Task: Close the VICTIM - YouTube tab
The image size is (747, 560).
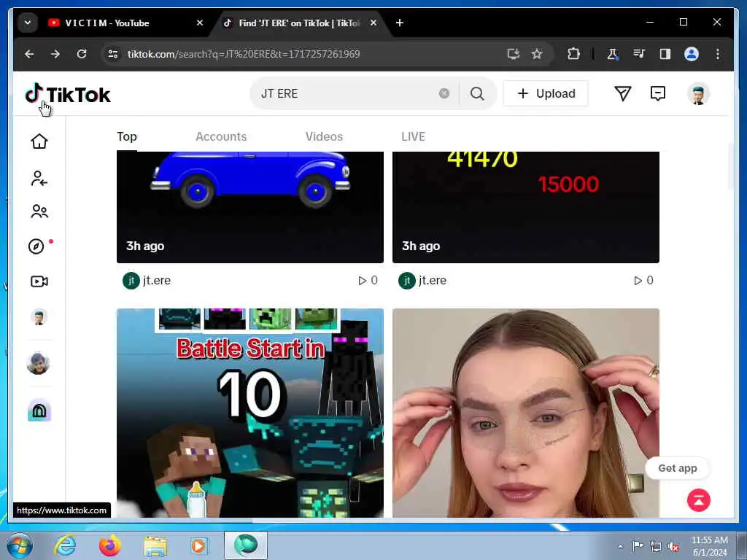Action: (x=200, y=23)
